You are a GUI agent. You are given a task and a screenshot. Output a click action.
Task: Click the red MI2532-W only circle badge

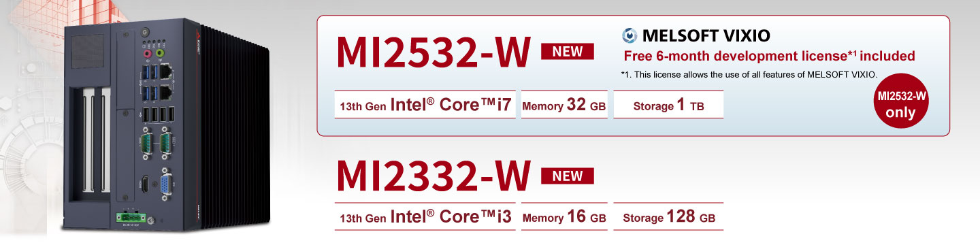click(901, 104)
